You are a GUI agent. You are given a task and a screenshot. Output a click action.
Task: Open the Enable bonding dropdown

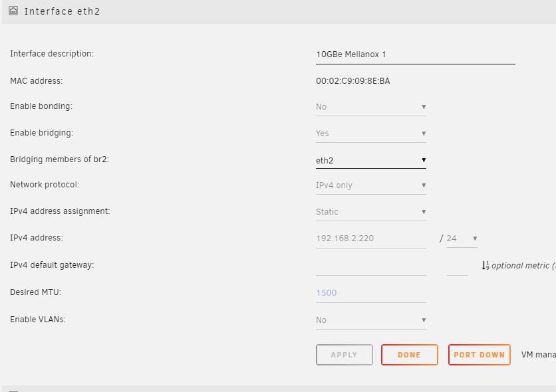point(370,107)
